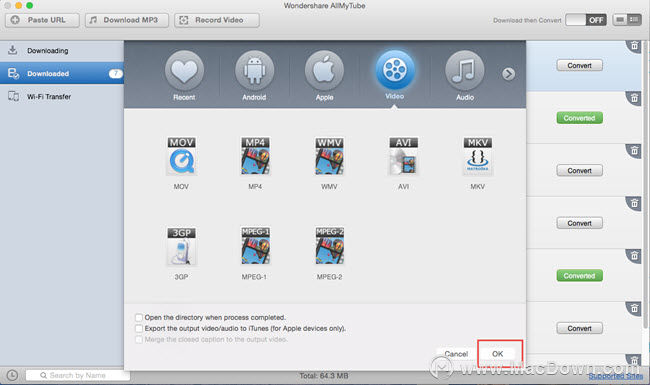Image resolution: width=650 pixels, height=385 pixels.
Task: Select the MOV video format icon
Action: (x=182, y=157)
